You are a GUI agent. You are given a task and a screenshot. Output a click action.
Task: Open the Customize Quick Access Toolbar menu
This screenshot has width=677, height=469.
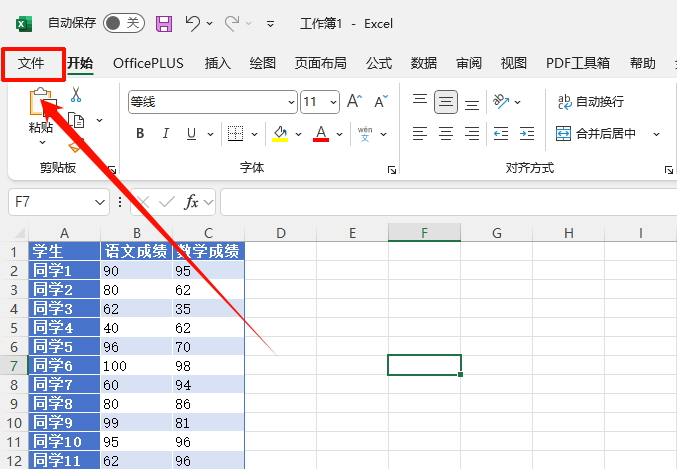(270, 24)
